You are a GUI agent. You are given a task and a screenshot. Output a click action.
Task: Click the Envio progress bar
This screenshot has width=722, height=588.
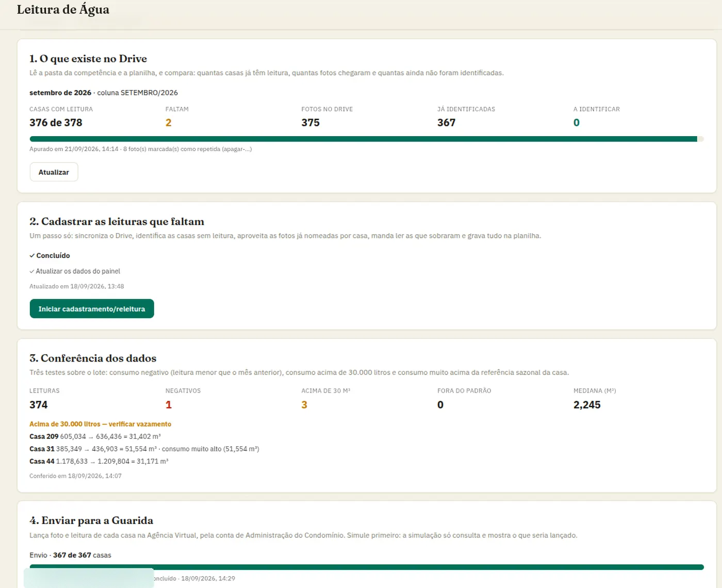click(x=367, y=567)
